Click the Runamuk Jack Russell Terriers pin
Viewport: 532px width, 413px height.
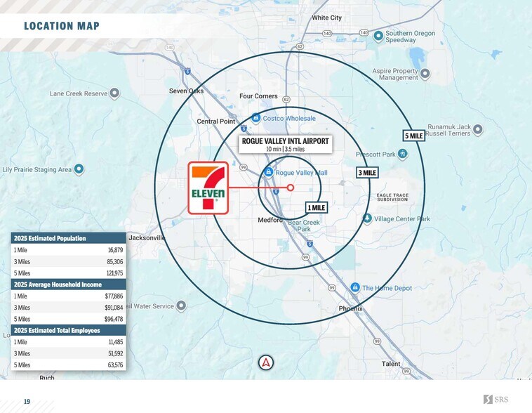pyautogui.click(x=477, y=129)
